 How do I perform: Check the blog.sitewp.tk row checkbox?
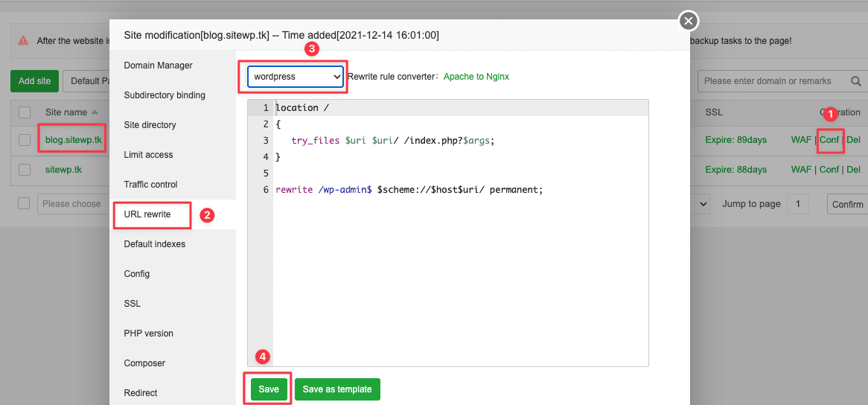click(x=25, y=140)
